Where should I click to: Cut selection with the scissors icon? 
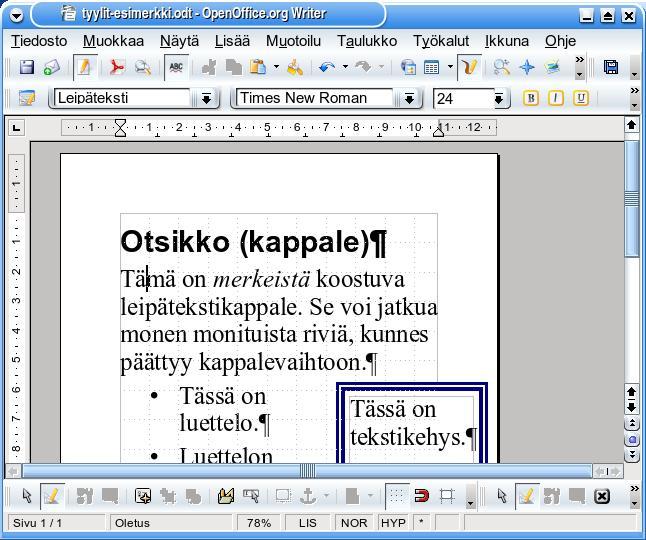[x=209, y=67]
